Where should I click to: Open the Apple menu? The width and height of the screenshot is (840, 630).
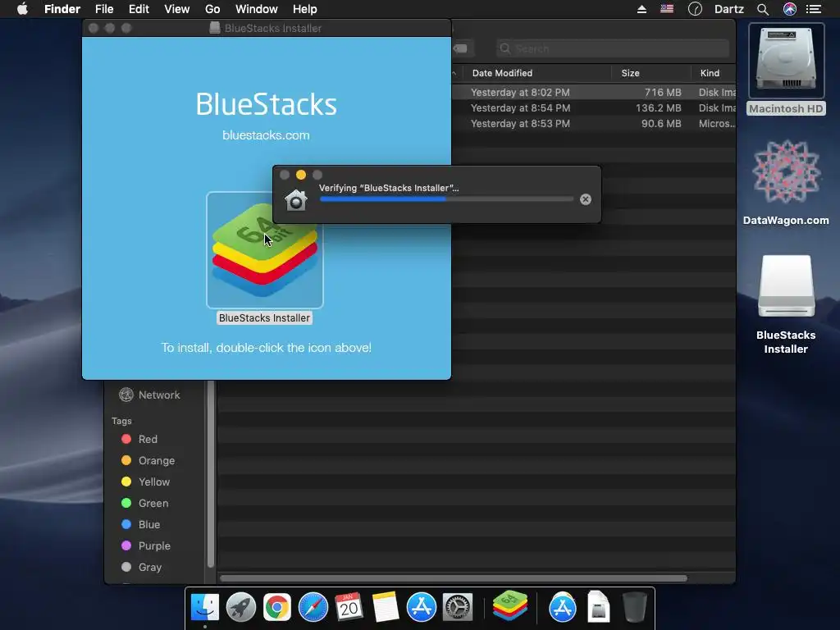(x=22, y=9)
